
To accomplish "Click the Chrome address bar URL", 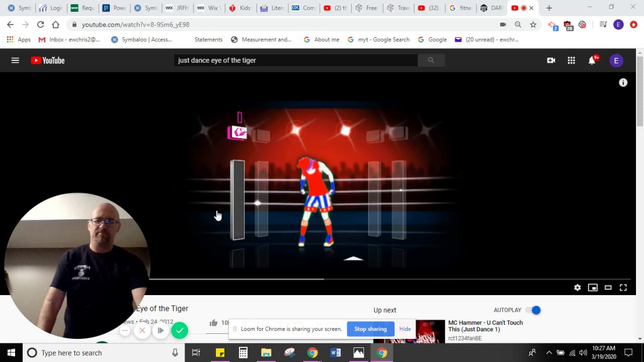I will click(x=136, y=24).
